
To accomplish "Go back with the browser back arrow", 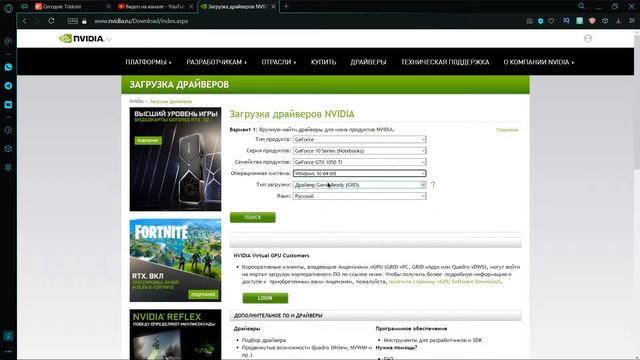I will pyautogui.click(x=25, y=21).
